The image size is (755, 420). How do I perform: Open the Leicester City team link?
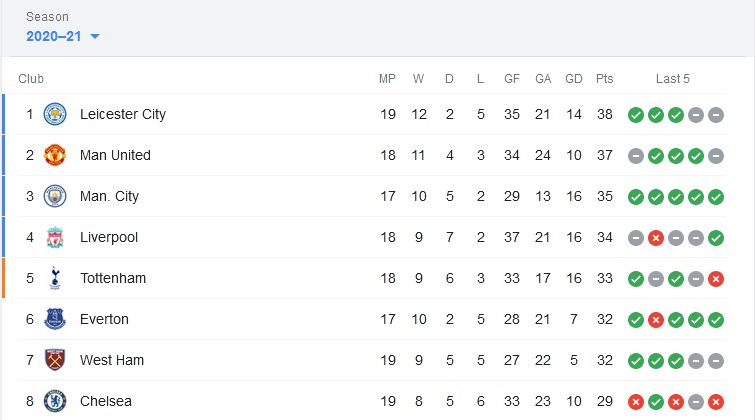coord(123,114)
